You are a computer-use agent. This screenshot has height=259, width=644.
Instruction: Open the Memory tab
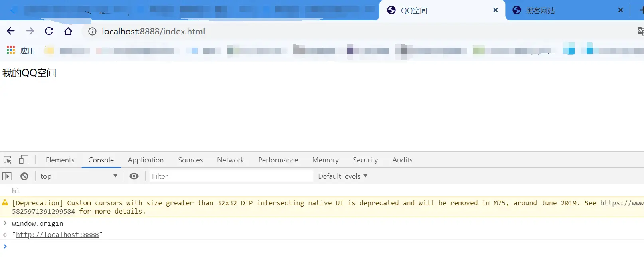click(x=326, y=160)
